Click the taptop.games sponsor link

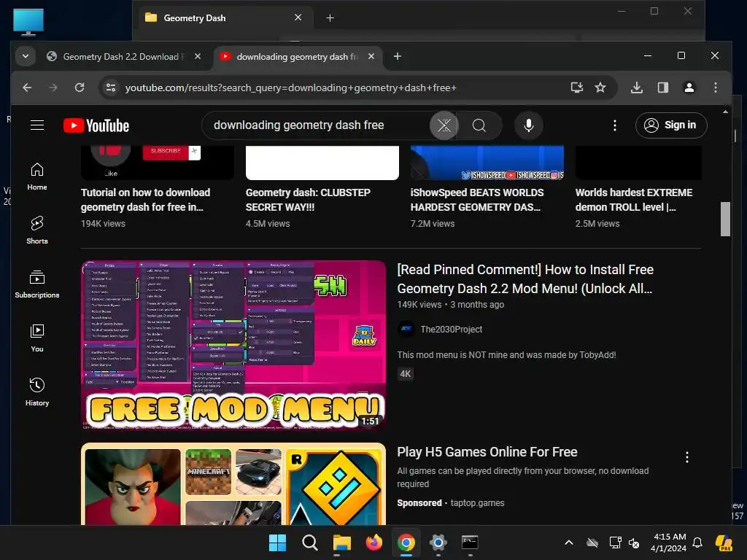[477, 503]
